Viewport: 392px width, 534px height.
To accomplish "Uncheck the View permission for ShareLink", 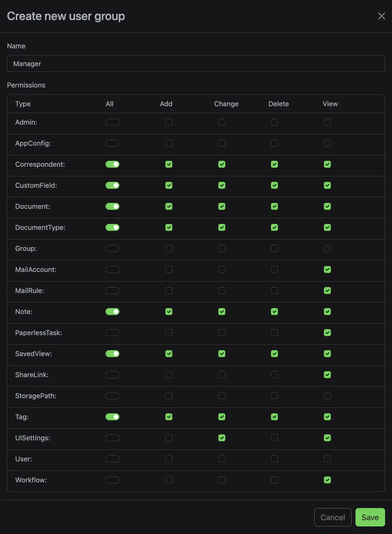I will pos(327,375).
